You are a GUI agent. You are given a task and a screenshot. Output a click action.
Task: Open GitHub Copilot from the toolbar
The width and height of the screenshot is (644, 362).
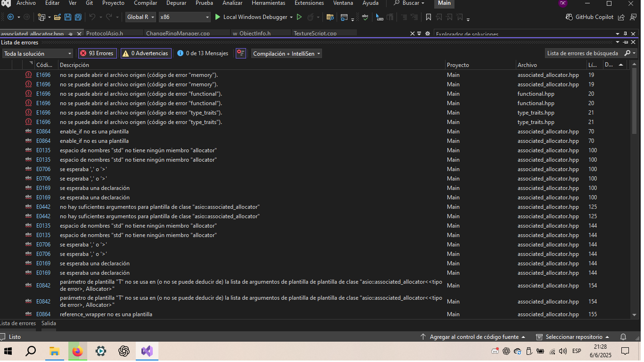[x=590, y=17]
